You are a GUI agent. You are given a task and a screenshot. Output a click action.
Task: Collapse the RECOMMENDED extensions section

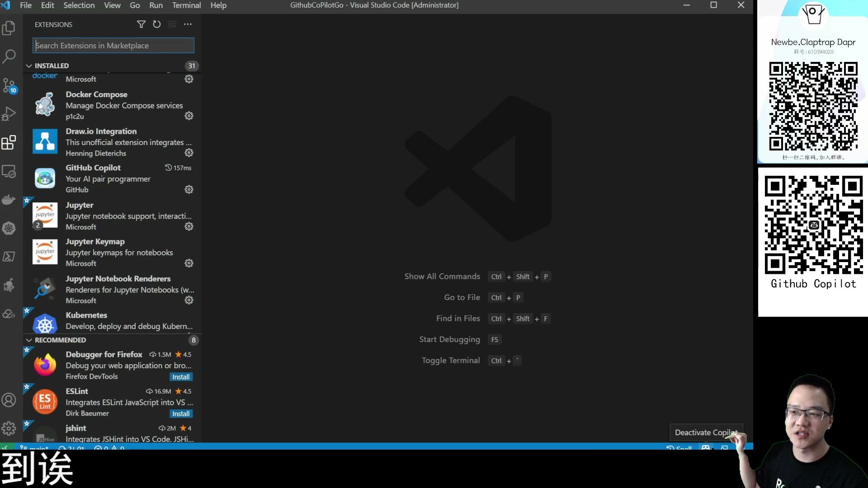pyautogui.click(x=29, y=340)
